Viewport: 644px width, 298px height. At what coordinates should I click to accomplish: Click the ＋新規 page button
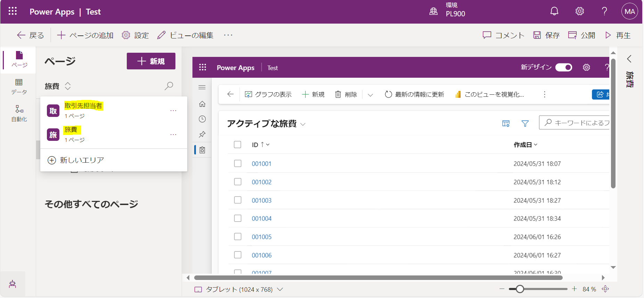click(x=151, y=61)
